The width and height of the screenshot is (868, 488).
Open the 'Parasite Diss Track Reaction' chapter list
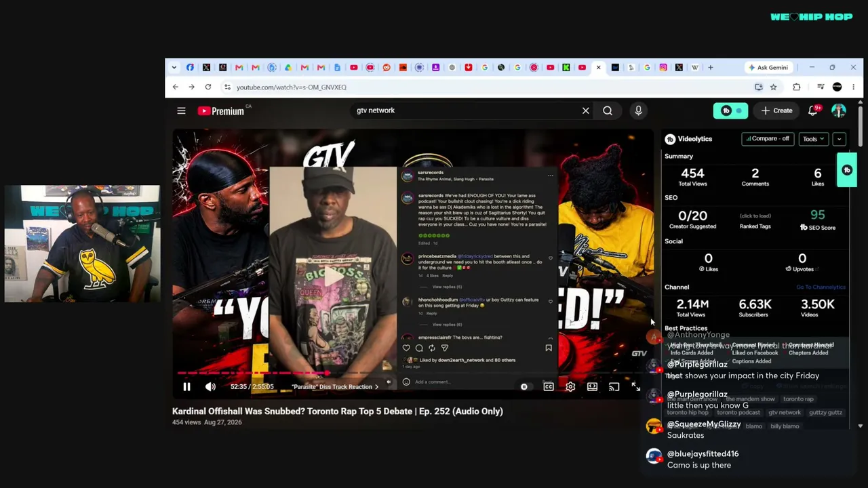coord(335,387)
